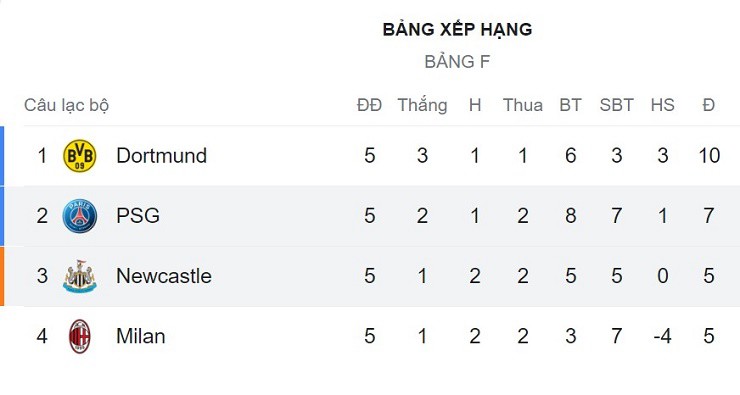Click the Thắng column header
This screenshot has height=395, width=740.
coord(422,105)
